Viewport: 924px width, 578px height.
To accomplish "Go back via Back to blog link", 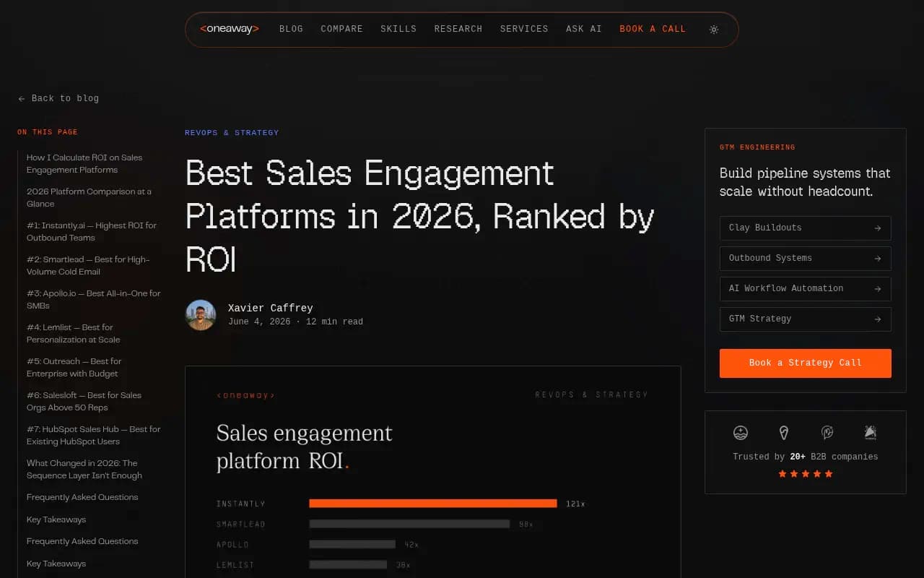I will tap(58, 98).
